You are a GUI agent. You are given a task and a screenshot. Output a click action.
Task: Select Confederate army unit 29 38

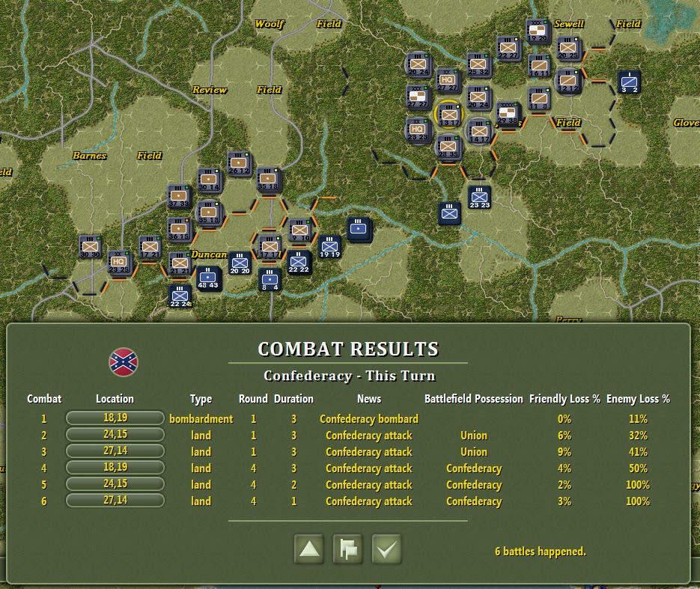pyautogui.click(x=508, y=113)
